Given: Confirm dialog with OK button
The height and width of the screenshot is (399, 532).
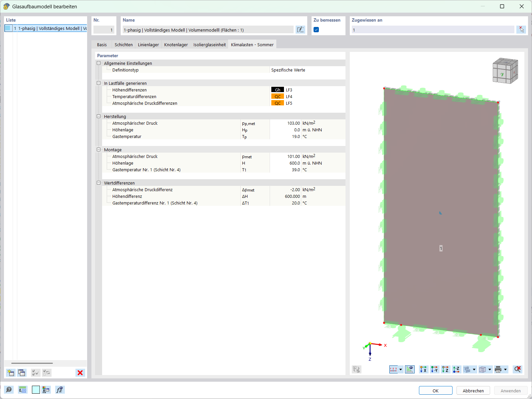Looking at the screenshot, I should (436, 391).
